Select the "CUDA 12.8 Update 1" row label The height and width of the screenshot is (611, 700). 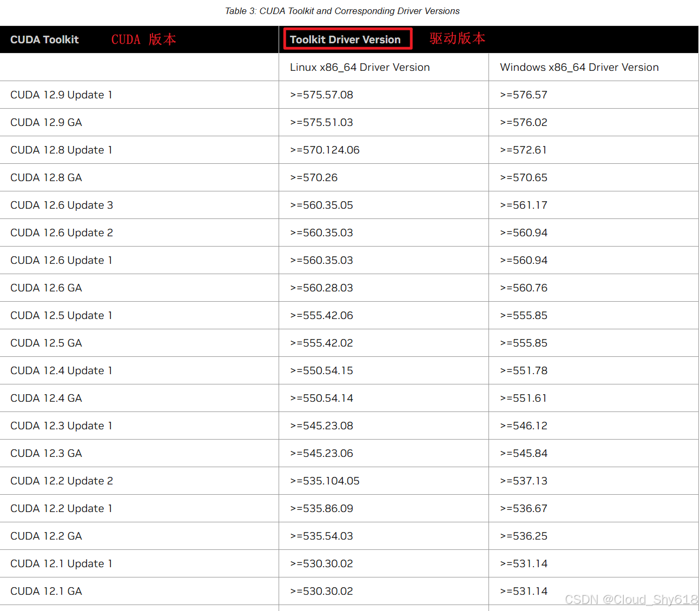click(x=61, y=150)
